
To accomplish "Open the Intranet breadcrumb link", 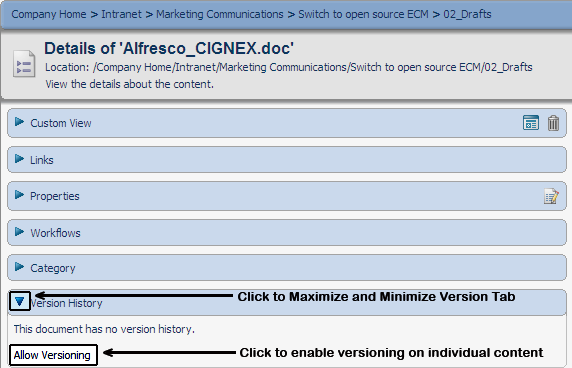I will (121, 14).
